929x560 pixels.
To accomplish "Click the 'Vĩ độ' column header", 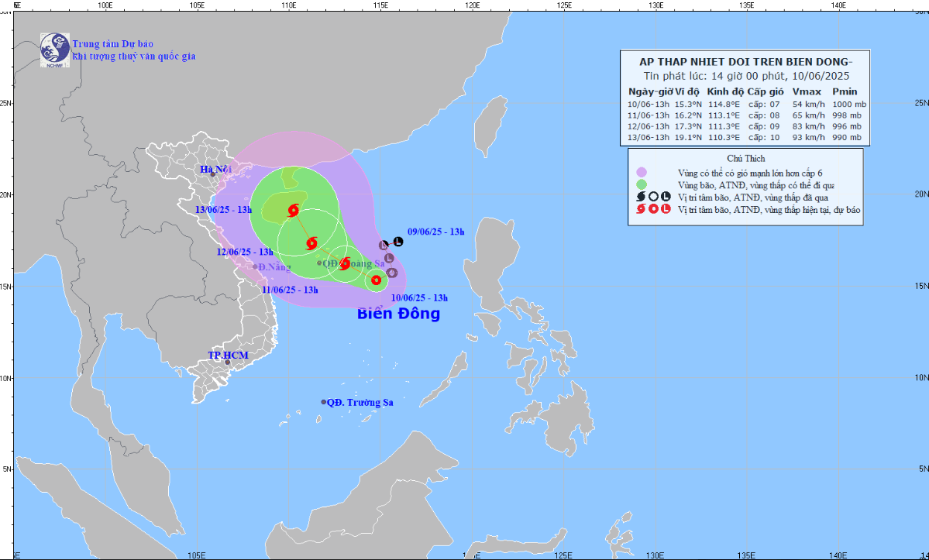I will [x=687, y=91].
